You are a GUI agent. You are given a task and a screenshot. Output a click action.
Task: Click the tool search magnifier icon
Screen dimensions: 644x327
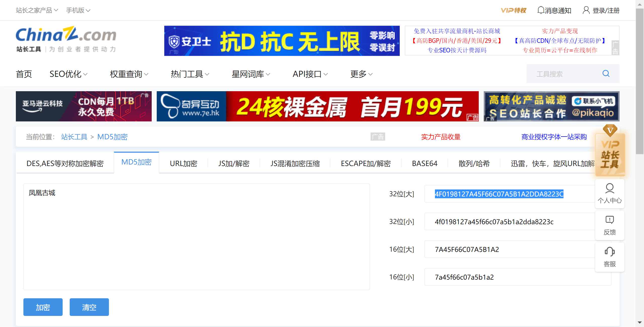(606, 74)
